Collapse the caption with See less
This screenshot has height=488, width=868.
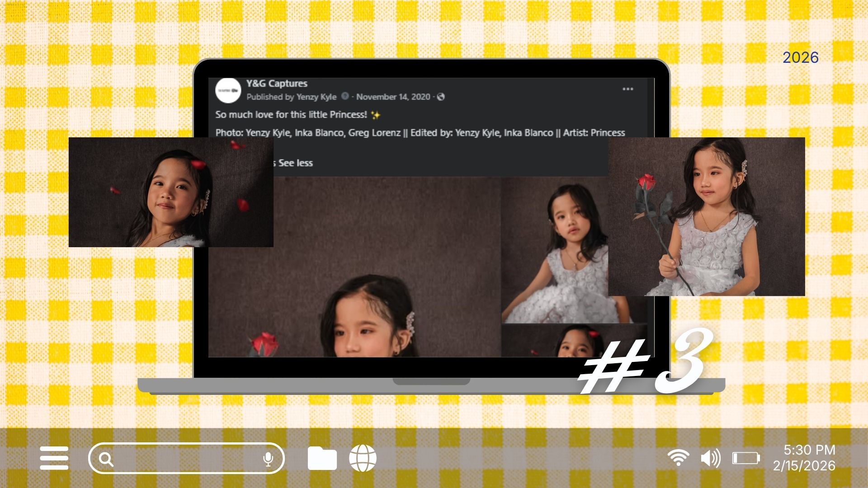[x=296, y=163]
